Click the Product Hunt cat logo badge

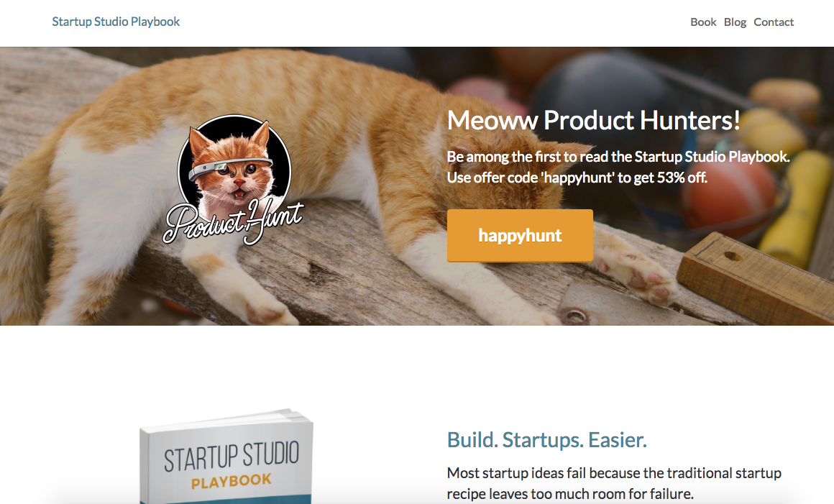point(234,180)
